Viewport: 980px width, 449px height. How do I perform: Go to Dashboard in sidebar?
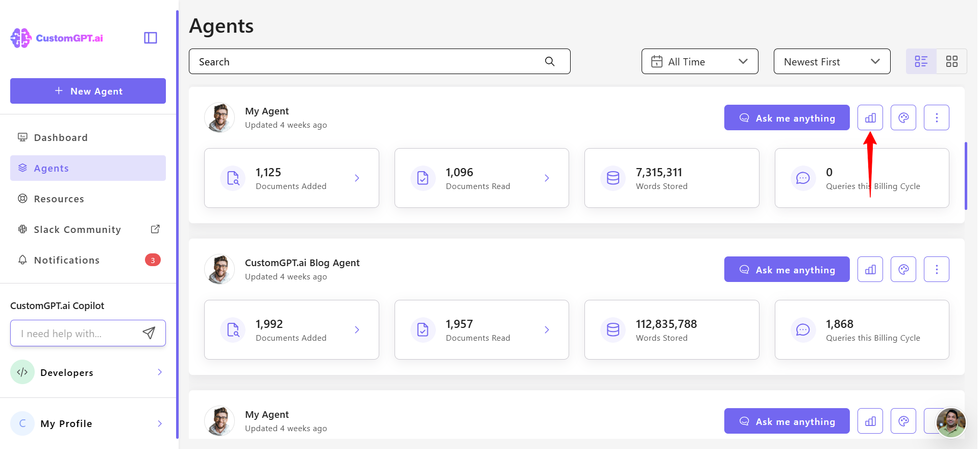click(x=88, y=137)
